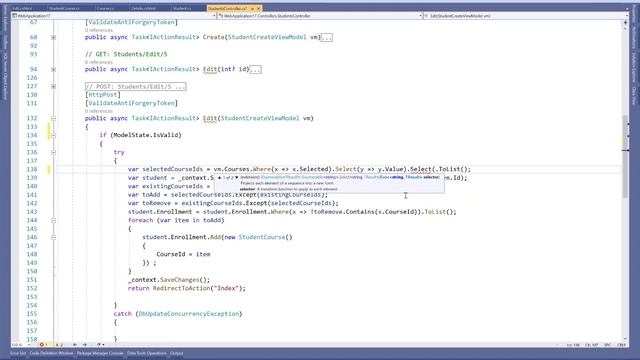Open SQL Server Object Explorer side tab
This screenshot has width=640, height=360.
5,76
